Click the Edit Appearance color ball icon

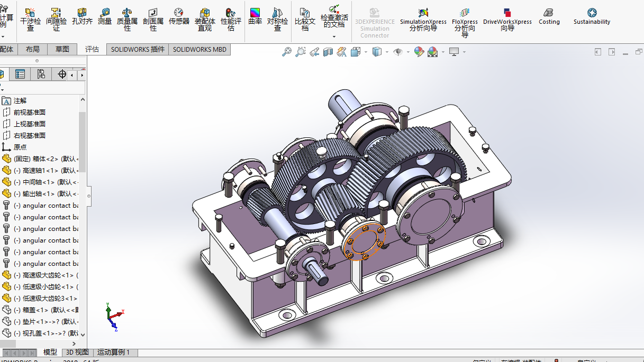click(419, 52)
